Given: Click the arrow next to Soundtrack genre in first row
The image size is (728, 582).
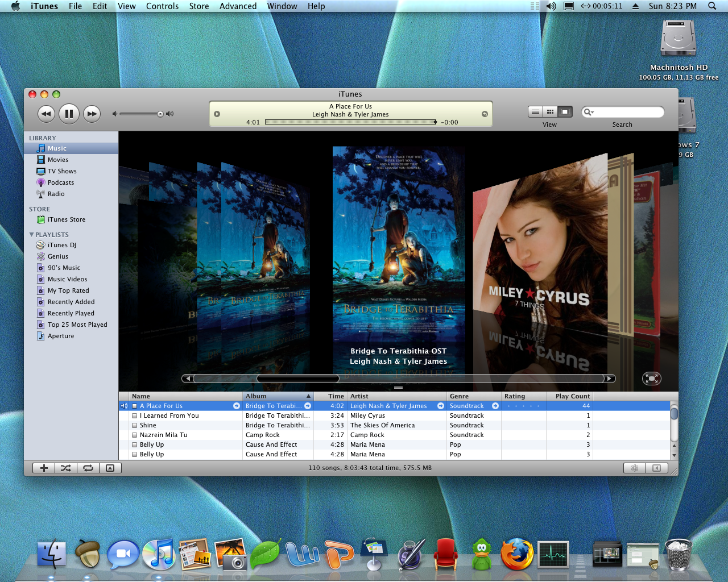Looking at the screenshot, I should [x=495, y=406].
